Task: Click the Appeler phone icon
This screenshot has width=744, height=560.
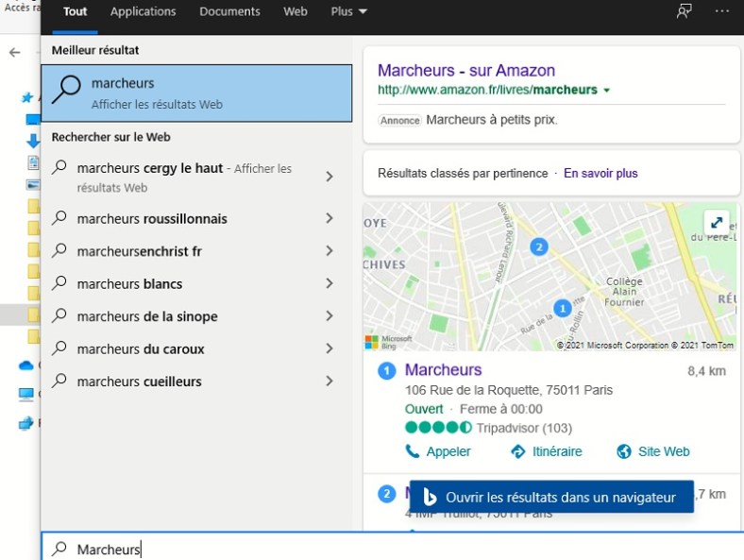Action: coord(413,451)
